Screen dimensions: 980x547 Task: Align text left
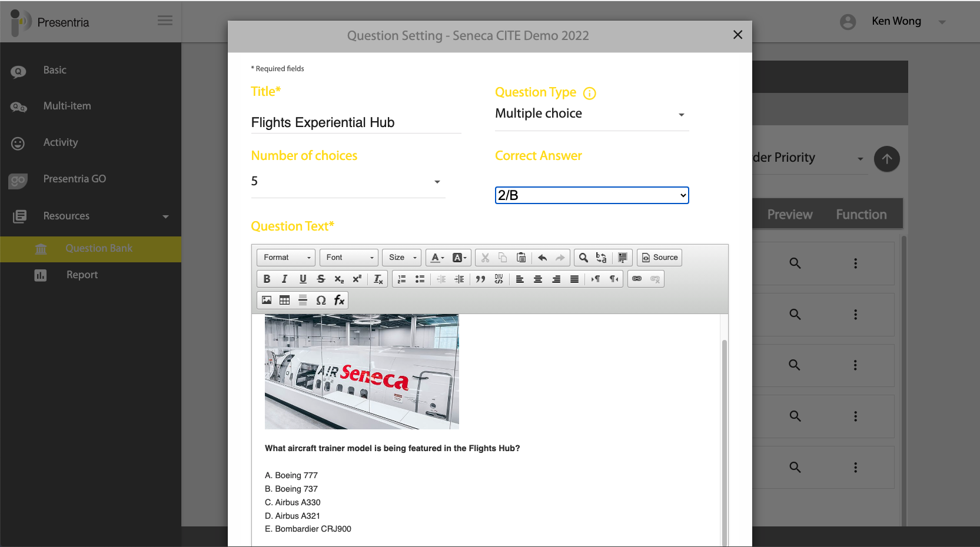click(x=520, y=279)
